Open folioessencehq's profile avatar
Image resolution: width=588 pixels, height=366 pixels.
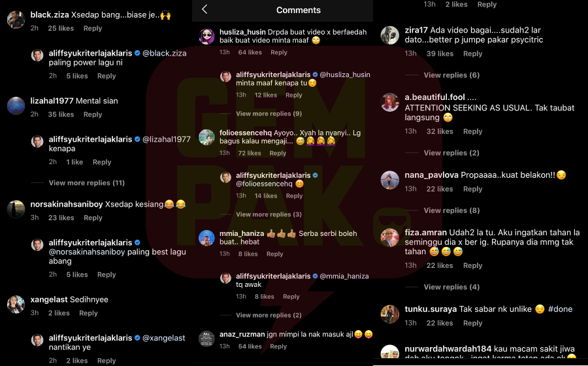tap(206, 137)
